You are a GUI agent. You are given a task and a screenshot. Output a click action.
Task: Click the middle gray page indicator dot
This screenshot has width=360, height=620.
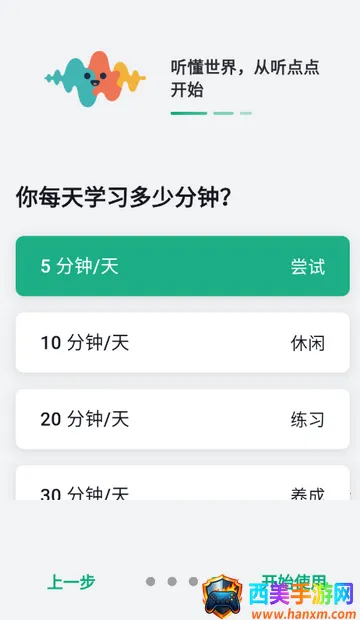coord(172,581)
